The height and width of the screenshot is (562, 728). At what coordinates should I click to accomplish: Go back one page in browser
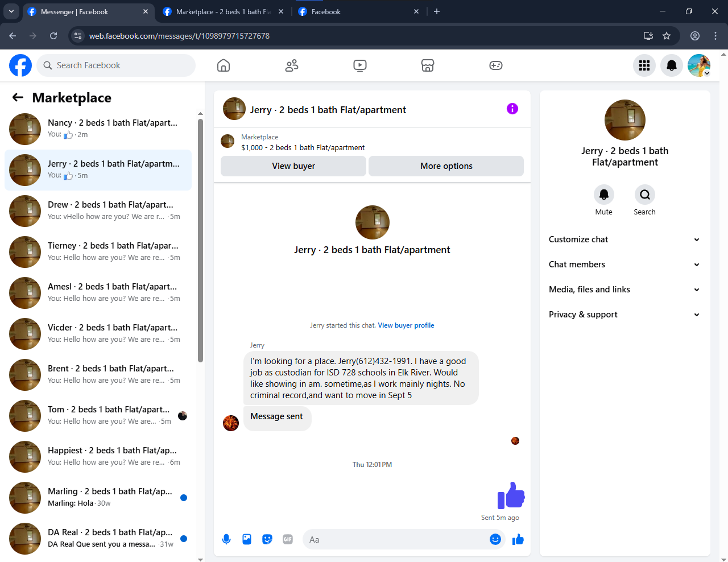pyautogui.click(x=13, y=36)
